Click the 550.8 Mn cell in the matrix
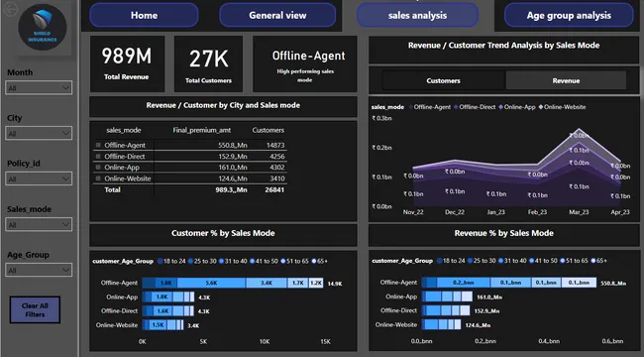The height and width of the screenshot is (357, 644). pyautogui.click(x=233, y=145)
